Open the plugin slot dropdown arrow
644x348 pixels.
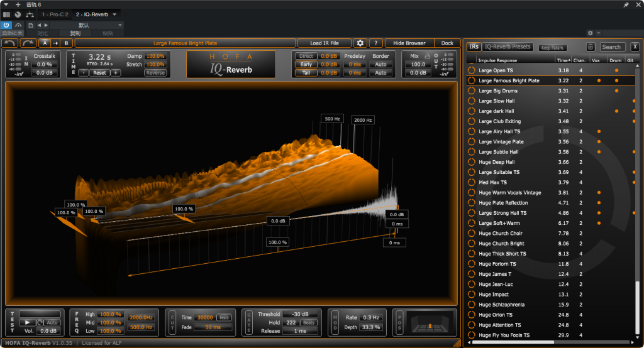point(114,14)
